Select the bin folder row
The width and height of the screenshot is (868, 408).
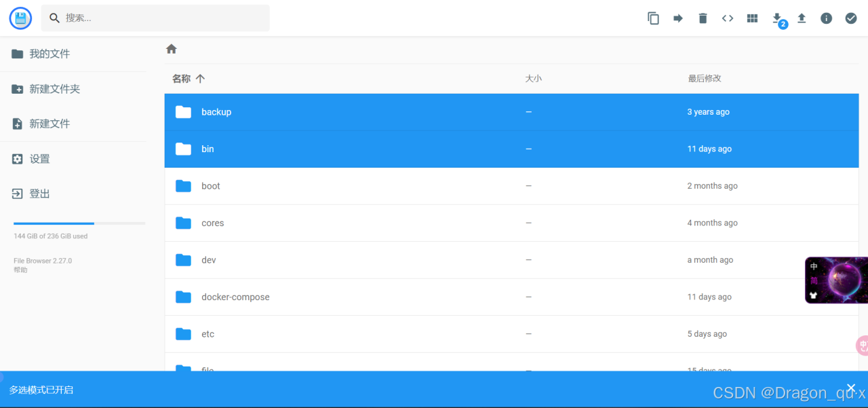tap(511, 149)
